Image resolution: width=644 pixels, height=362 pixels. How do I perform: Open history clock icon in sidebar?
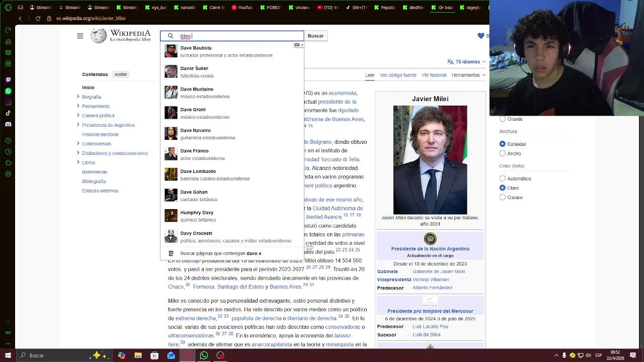click(8, 152)
